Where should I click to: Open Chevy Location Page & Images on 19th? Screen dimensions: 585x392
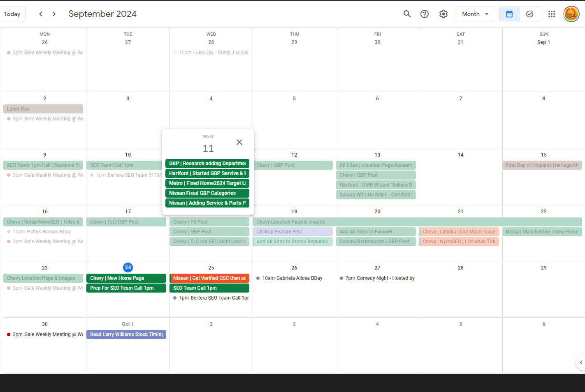(x=418, y=222)
